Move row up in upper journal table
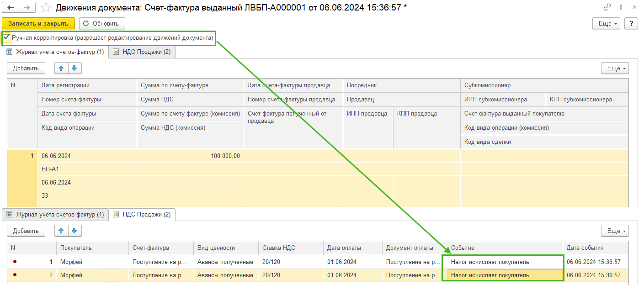 [61, 68]
